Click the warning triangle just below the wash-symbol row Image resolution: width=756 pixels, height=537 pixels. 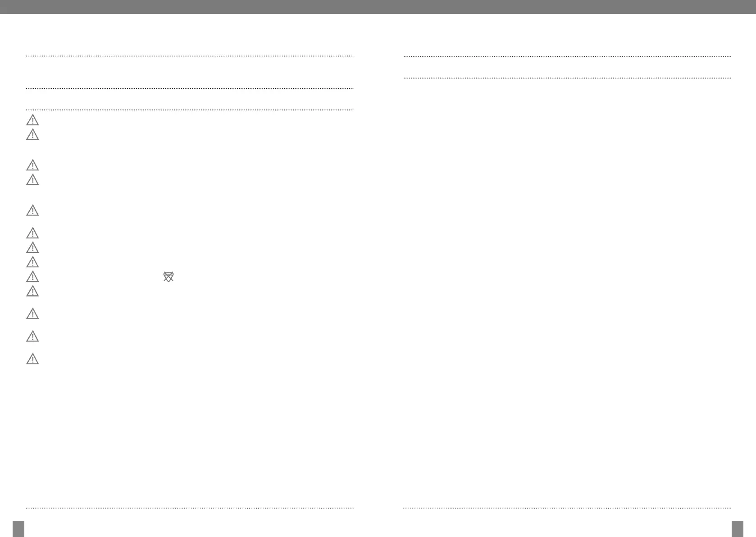pyautogui.click(x=32, y=291)
